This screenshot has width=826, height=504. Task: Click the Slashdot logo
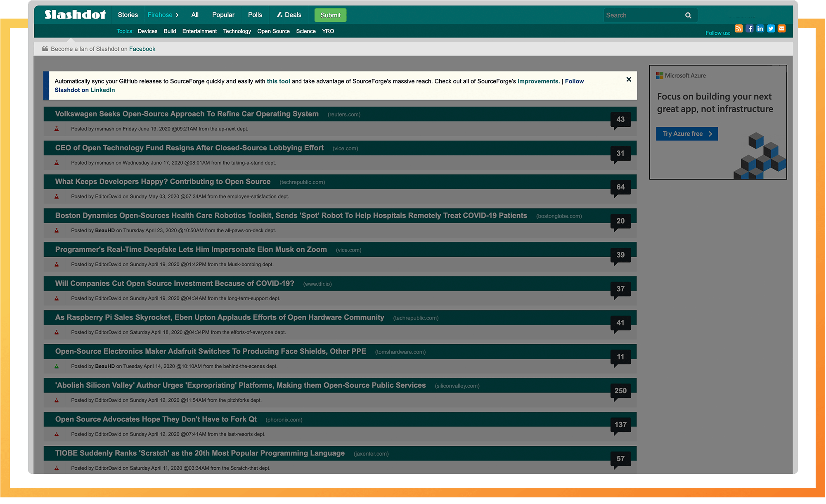pyautogui.click(x=75, y=14)
